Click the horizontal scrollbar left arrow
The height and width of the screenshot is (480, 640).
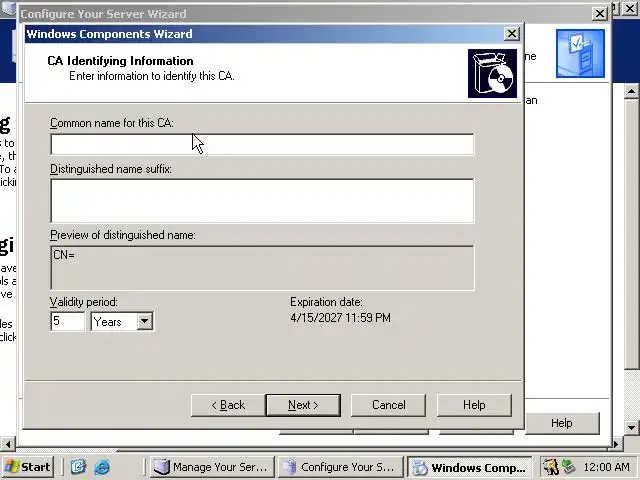coord(8,443)
